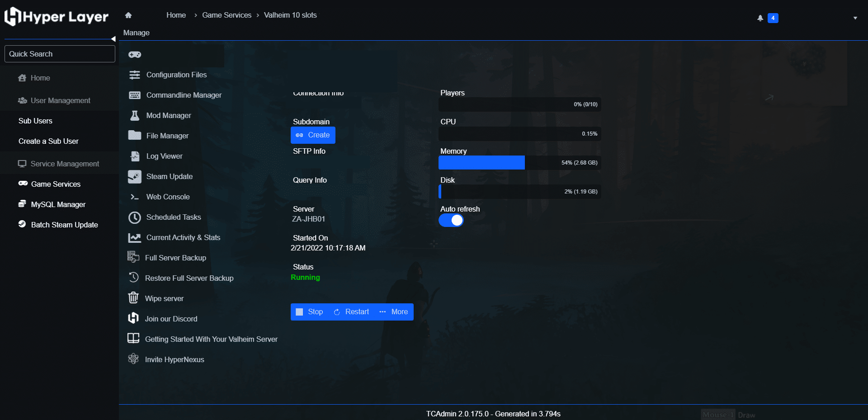Viewport: 868px width, 420px height.
Task: Open the Steam Update menu item
Action: click(170, 177)
